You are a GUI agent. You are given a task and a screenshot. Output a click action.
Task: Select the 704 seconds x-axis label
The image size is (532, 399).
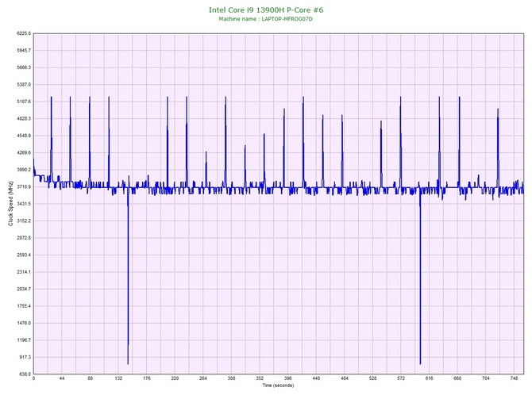tap(485, 378)
